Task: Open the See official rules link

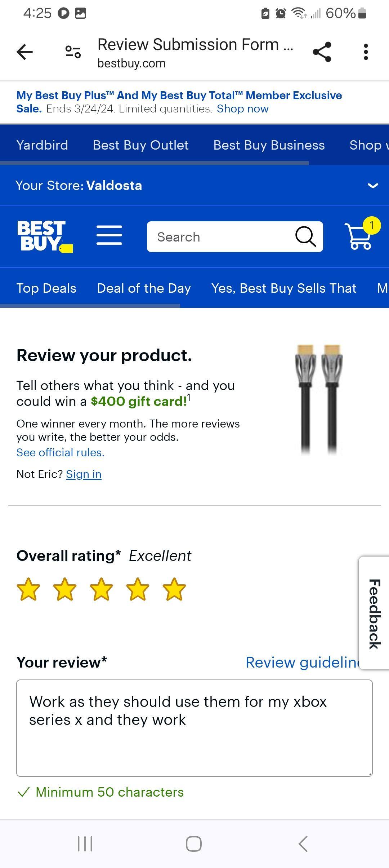Action: click(x=60, y=452)
